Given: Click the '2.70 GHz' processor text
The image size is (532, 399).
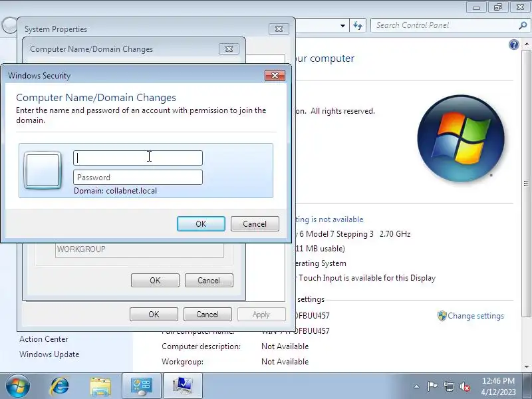Looking at the screenshot, I should coord(395,234).
